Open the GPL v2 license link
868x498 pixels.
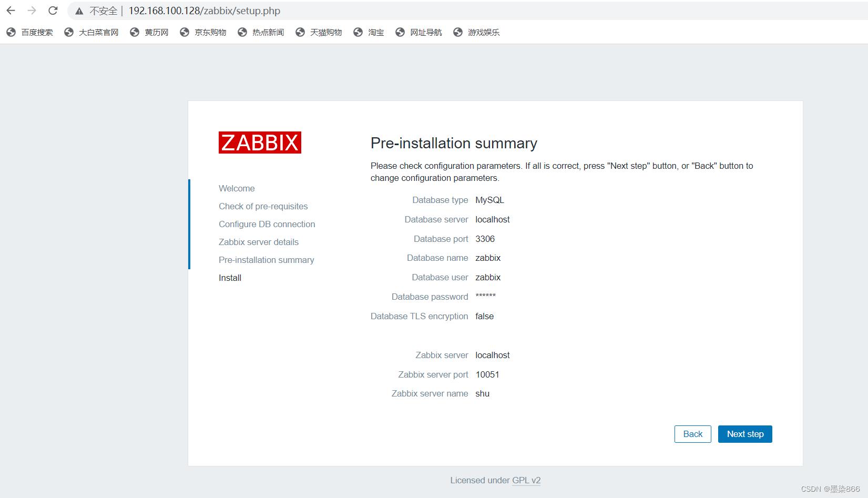tap(526, 480)
